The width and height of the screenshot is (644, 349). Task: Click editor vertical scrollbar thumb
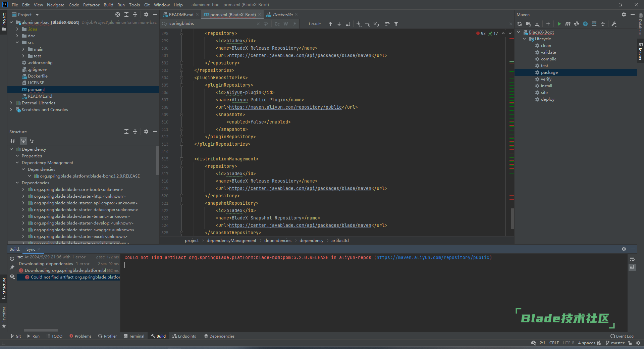512,218
